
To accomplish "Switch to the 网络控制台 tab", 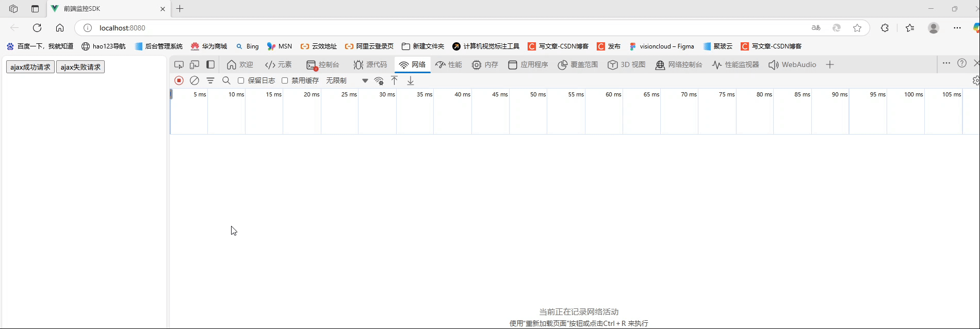I will click(x=679, y=64).
